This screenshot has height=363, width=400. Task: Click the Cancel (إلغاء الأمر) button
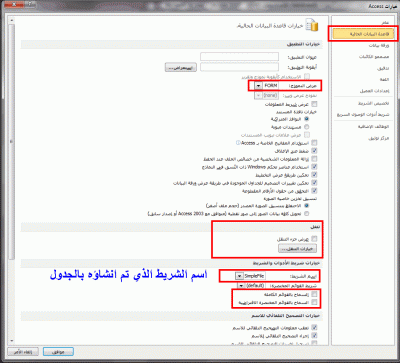pos(23,352)
